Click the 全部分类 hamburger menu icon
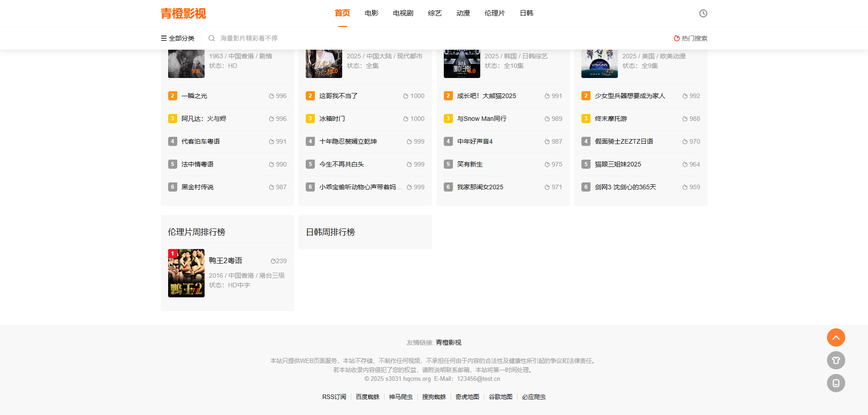Image resolution: width=868 pixels, height=415 pixels. tap(164, 38)
